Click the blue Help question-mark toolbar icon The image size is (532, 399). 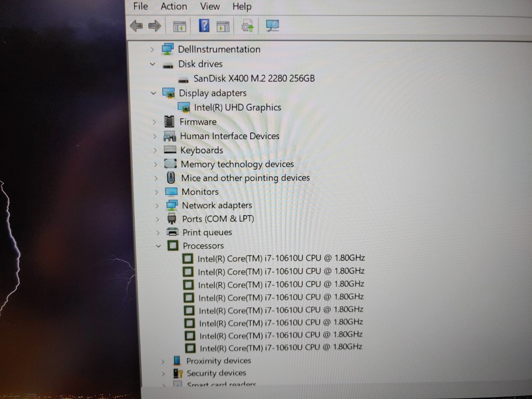tap(204, 25)
